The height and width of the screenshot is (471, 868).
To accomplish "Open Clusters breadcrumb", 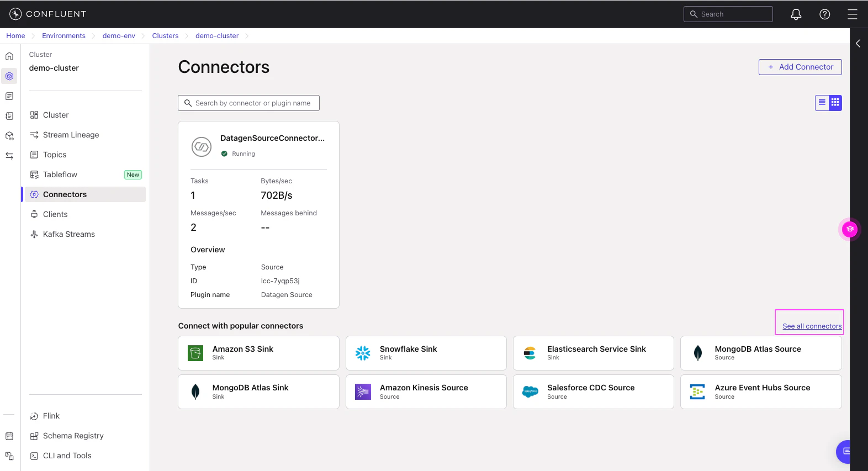I will click(165, 36).
